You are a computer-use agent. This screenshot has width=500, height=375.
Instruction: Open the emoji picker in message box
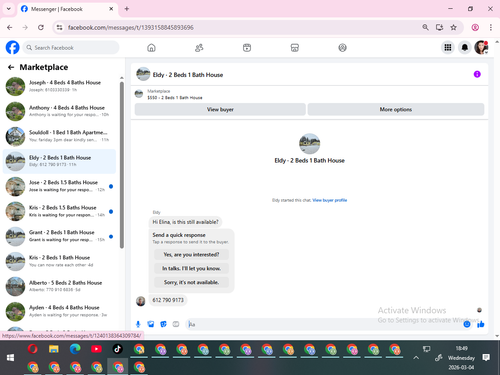point(467,324)
